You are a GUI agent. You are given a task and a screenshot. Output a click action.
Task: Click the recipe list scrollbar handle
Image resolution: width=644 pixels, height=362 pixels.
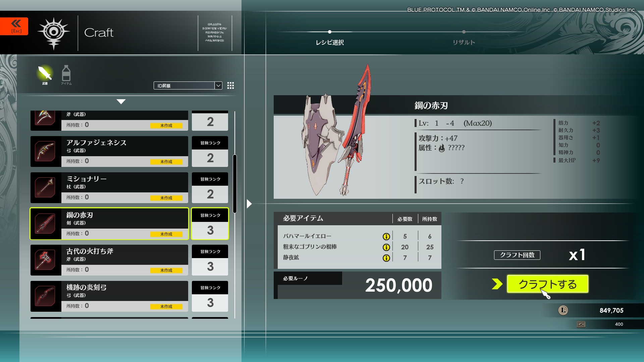click(235, 184)
